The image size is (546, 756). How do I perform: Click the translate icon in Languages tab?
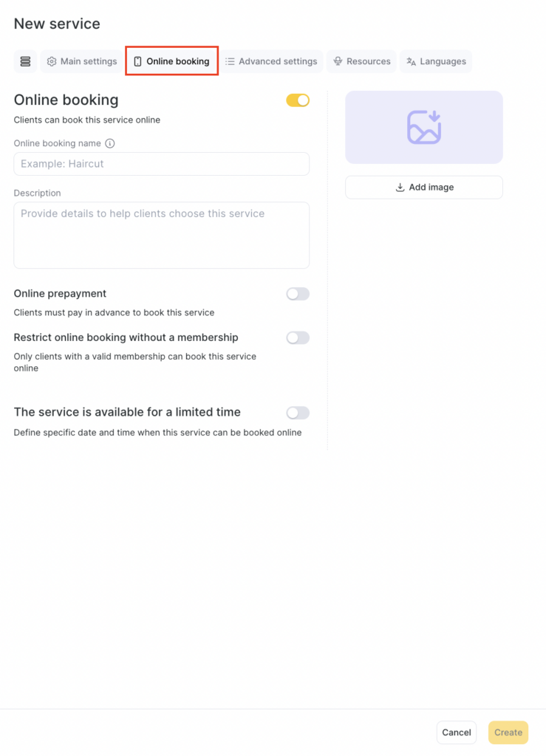412,61
